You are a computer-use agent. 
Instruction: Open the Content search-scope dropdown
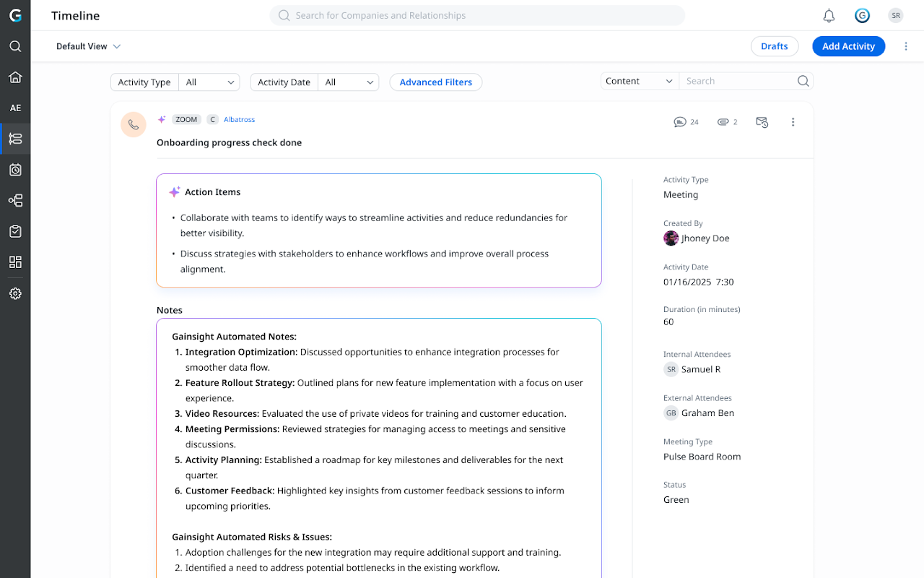(640, 81)
